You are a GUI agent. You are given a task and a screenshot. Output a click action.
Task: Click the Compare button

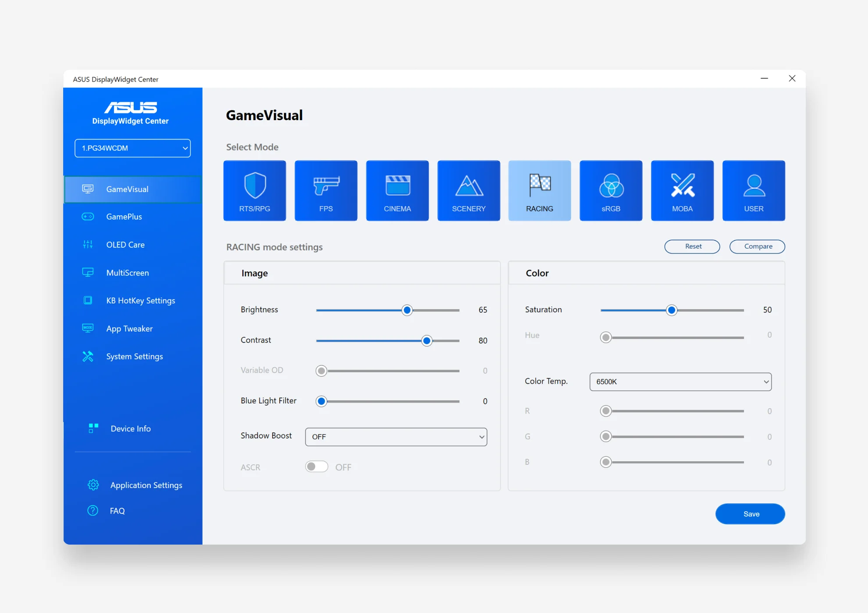757,246
